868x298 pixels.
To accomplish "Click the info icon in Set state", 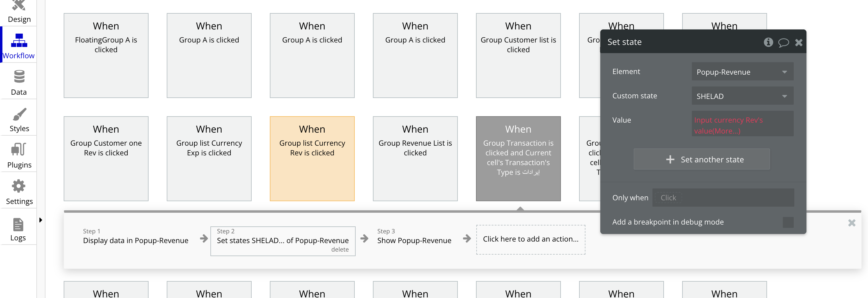I will click(x=768, y=42).
